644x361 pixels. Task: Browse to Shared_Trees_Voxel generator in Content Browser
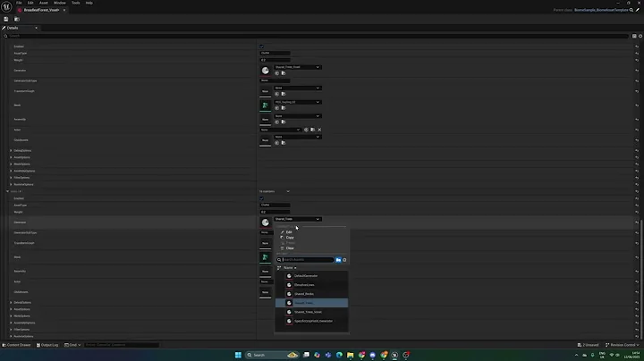(x=284, y=73)
